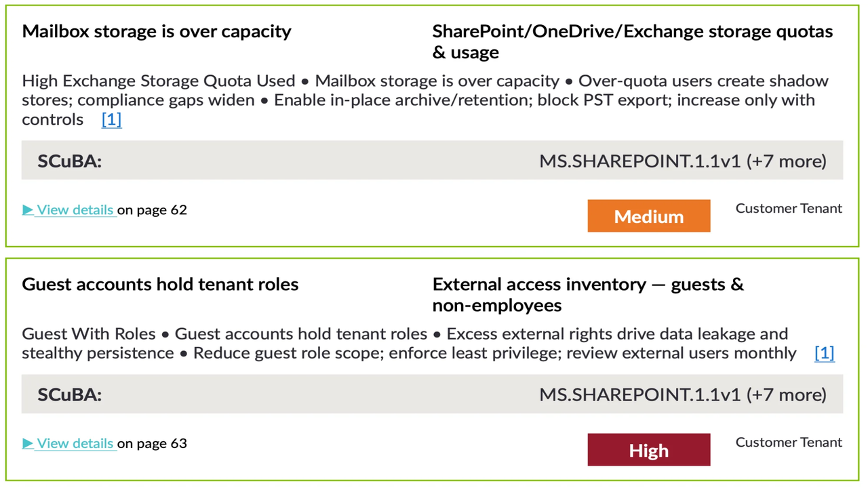
Task: Click the red High severity badge
Action: 648,451
